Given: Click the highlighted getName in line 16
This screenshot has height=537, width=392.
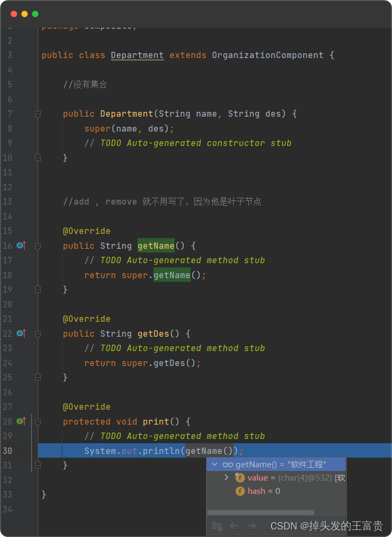Looking at the screenshot, I should pos(156,246).
